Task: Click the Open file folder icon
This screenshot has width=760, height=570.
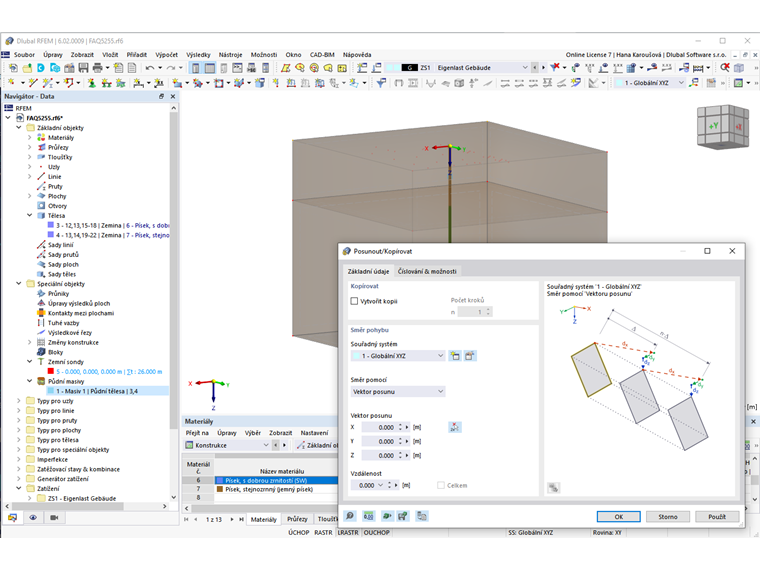Action: coord(27,68)
